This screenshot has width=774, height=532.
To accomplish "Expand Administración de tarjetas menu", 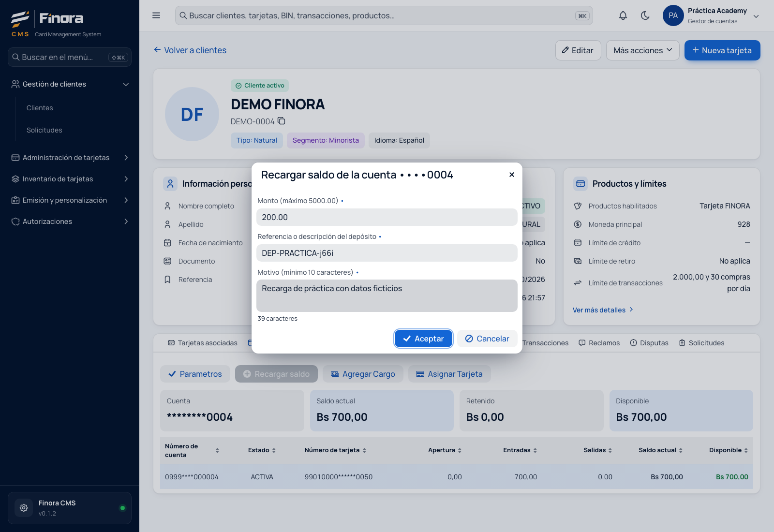I will [x=70, y=158].
